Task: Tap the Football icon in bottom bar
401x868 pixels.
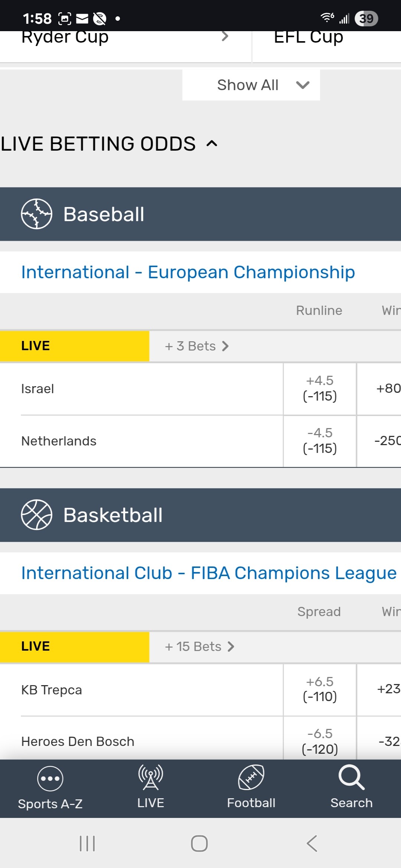Action: tap(251, 777)
